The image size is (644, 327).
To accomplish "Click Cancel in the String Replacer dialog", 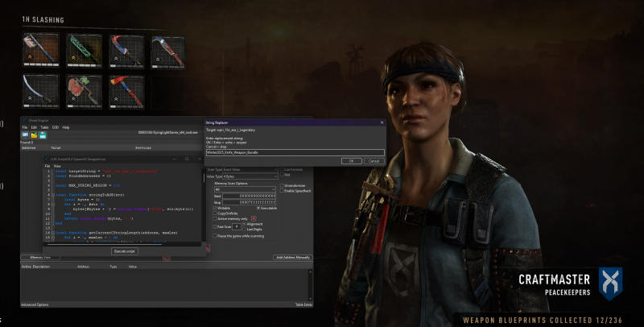I will click(374, 161).
